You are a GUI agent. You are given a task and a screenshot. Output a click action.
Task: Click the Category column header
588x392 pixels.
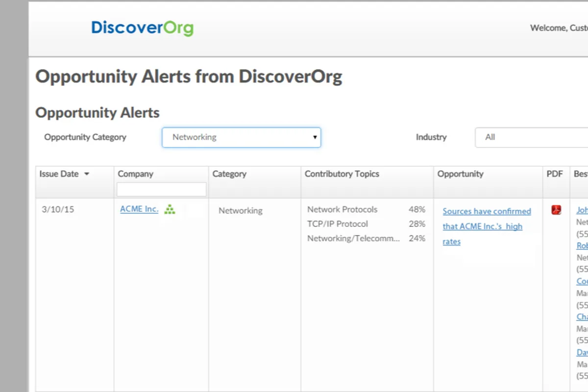[x=229, y=174]
